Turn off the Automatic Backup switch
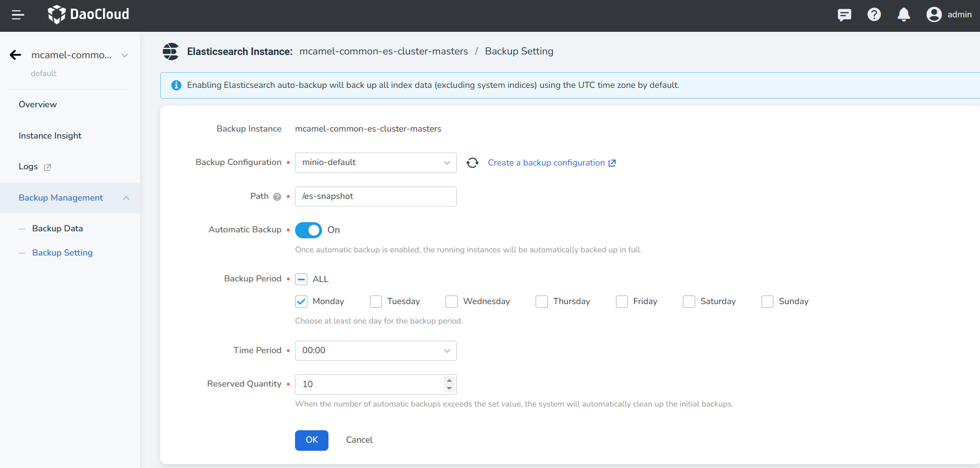This screenshot has height=468, width=980. (x=308, y=230)
